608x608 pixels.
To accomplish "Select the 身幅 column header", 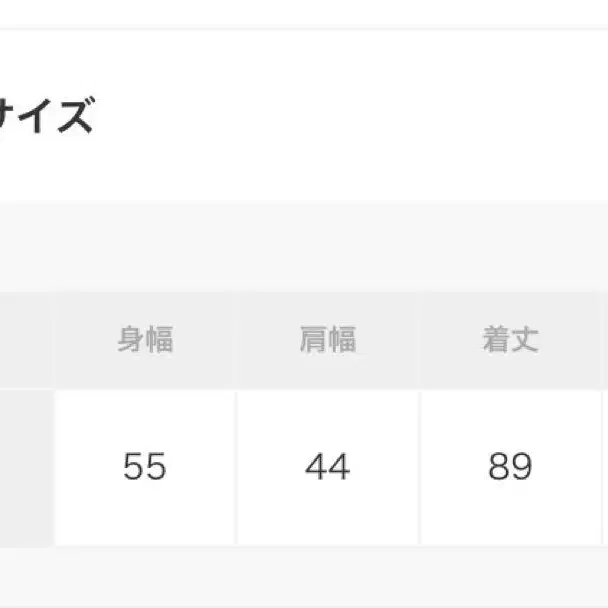I will (145, 340).
